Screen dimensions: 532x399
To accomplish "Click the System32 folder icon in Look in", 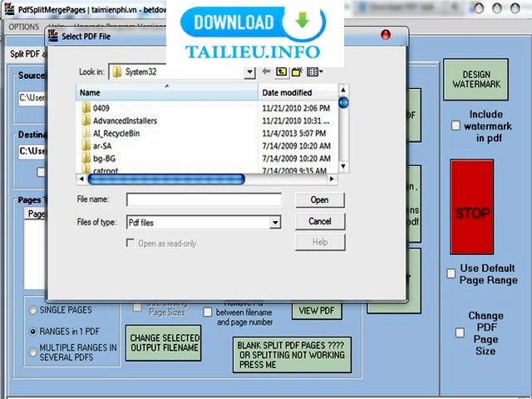I will (117, 72).
